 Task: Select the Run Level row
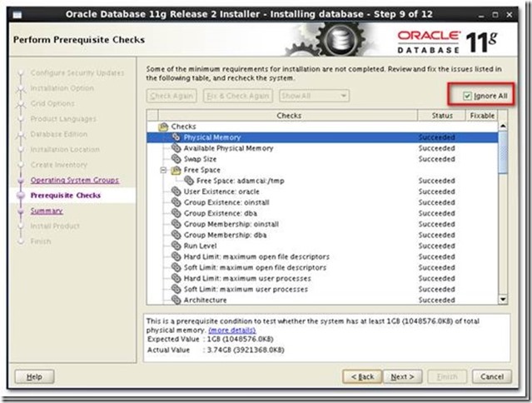click(322, 246)
